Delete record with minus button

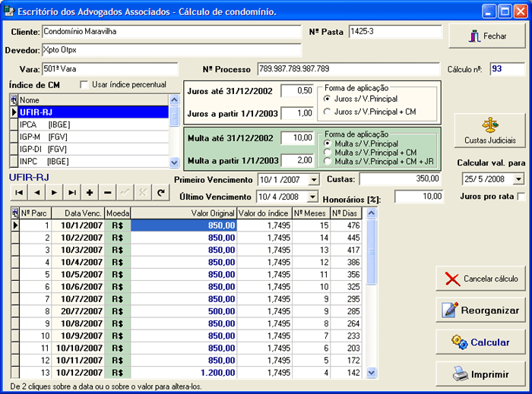coord(108,192)
